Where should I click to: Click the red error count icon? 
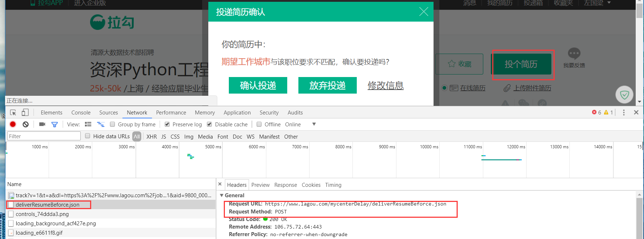coord(594,112)
